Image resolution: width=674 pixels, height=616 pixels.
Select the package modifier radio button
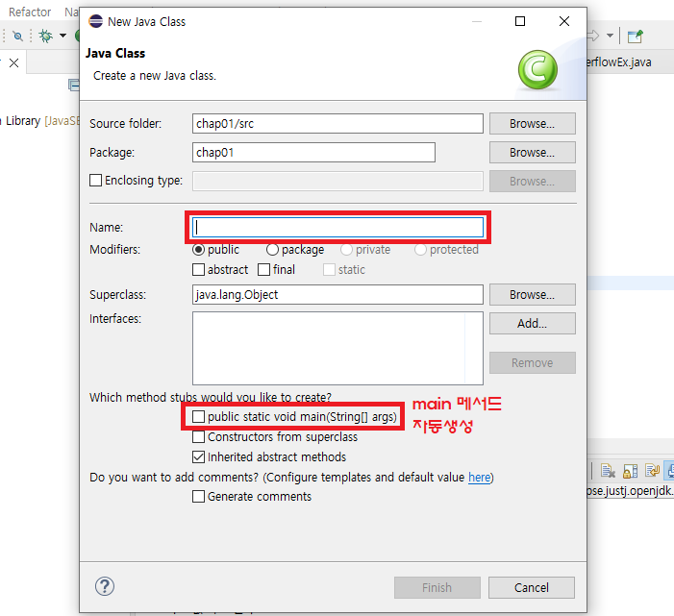pos(272,250)
